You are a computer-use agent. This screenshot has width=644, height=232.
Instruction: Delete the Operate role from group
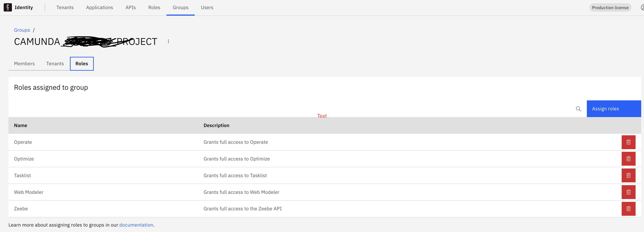click(x=628, y=142)
